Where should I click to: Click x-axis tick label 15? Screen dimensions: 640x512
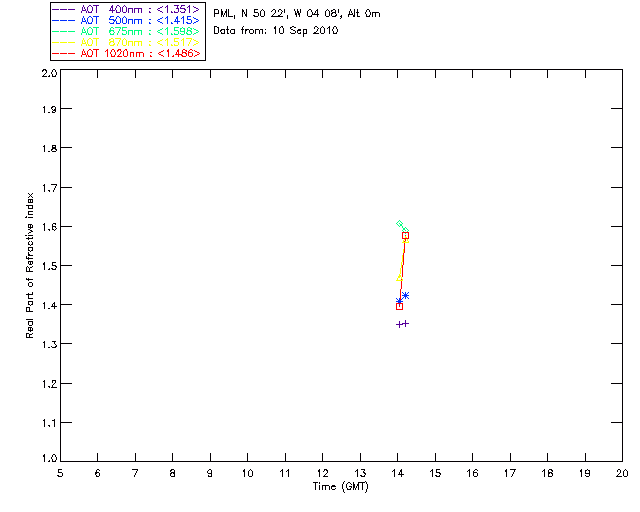435,473
